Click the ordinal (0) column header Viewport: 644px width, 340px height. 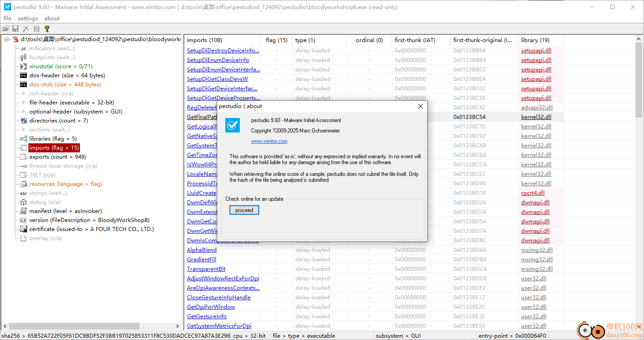(369, 40)
